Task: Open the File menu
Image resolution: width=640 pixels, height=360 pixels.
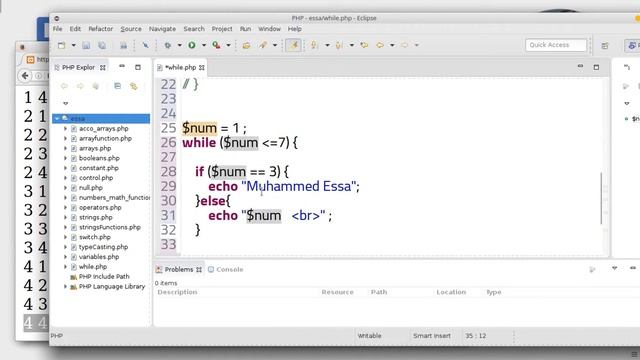Action: click(x=58, y=29)
